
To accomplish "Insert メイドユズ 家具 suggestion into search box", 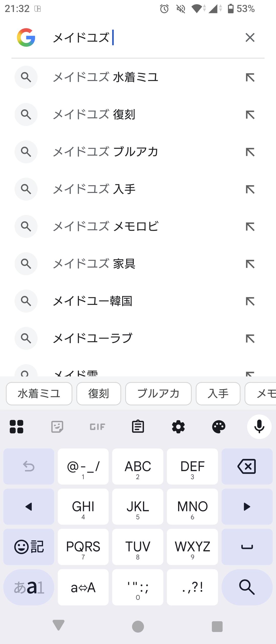I will pyautogui.click(x=250, y=264).
